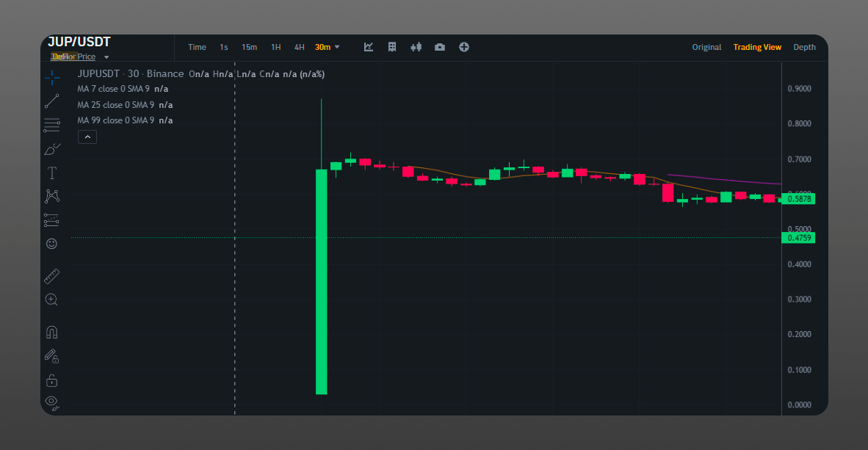This screenshot has width=868, height=450.
Task: Choose the brush drawing tool
Action: click(52, 149)
